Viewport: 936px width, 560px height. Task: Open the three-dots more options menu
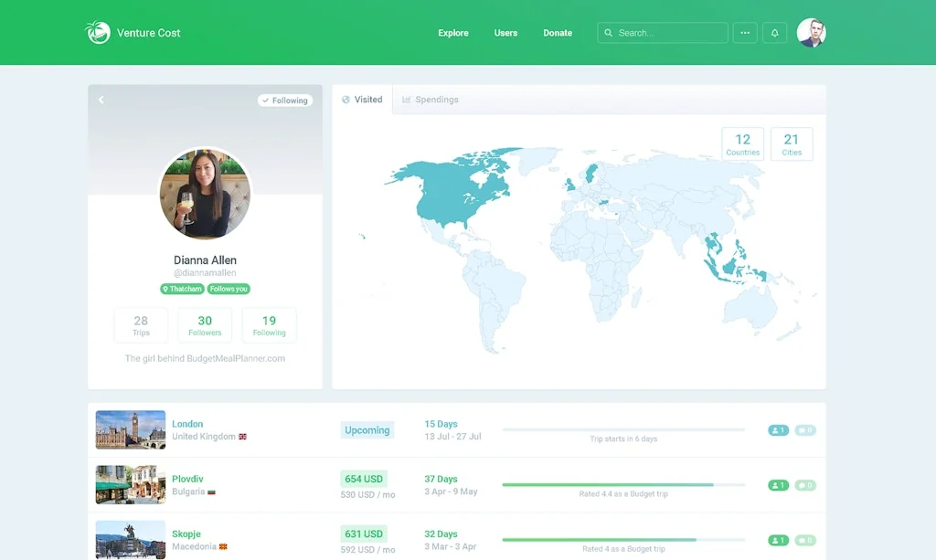tap(745, 32)
